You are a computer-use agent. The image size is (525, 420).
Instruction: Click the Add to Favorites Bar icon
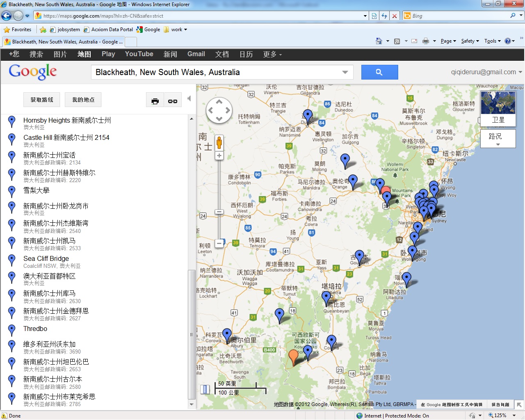click(x=43, y=30)
